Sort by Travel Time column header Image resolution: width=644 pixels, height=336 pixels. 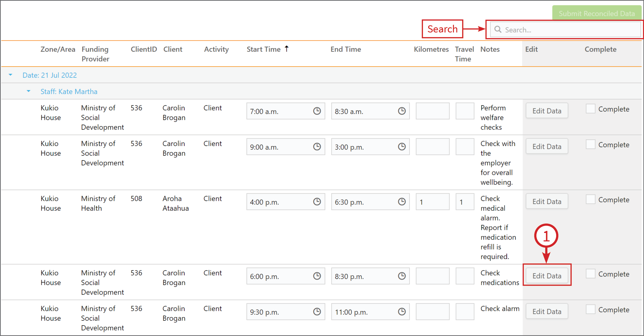click(464, 54)
